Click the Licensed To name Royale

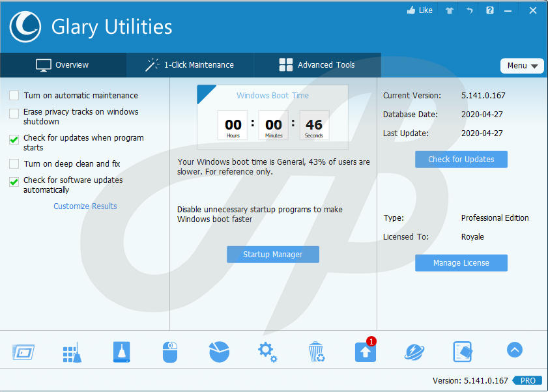click(472, 237)
